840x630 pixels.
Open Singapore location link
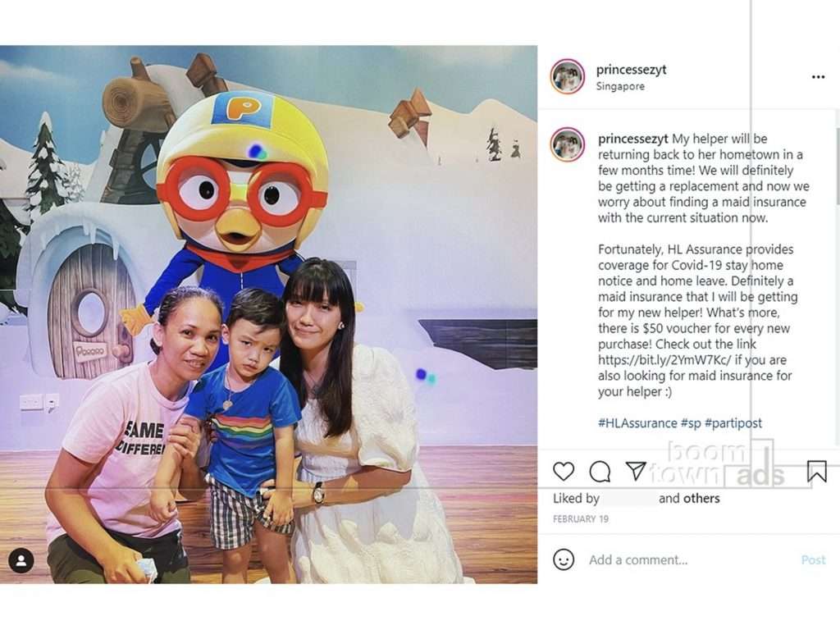click(620, 86)
